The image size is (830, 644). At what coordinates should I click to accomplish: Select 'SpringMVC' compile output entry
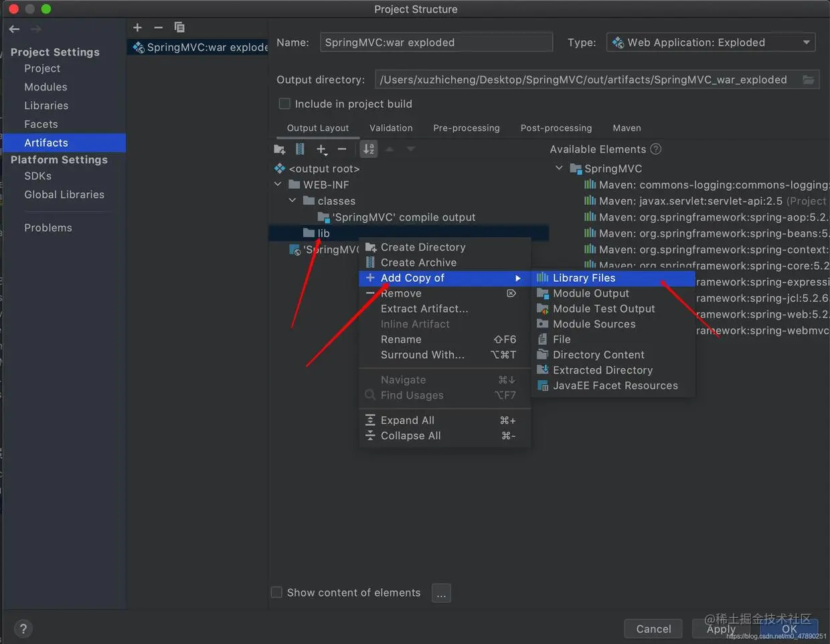(397, 217)
